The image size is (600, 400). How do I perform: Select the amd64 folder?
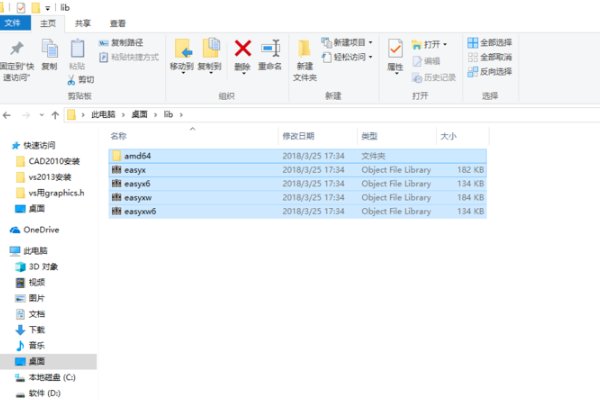[297, 156]
